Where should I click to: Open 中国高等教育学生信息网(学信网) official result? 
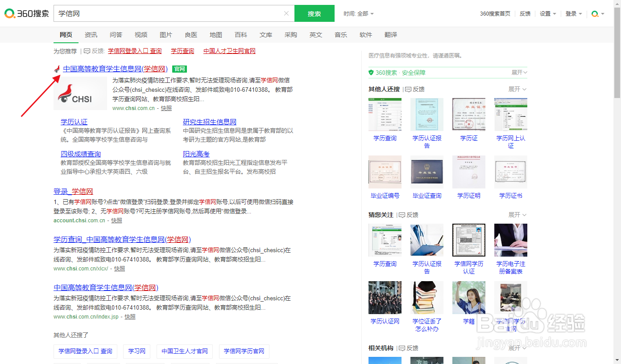[115, 69]
